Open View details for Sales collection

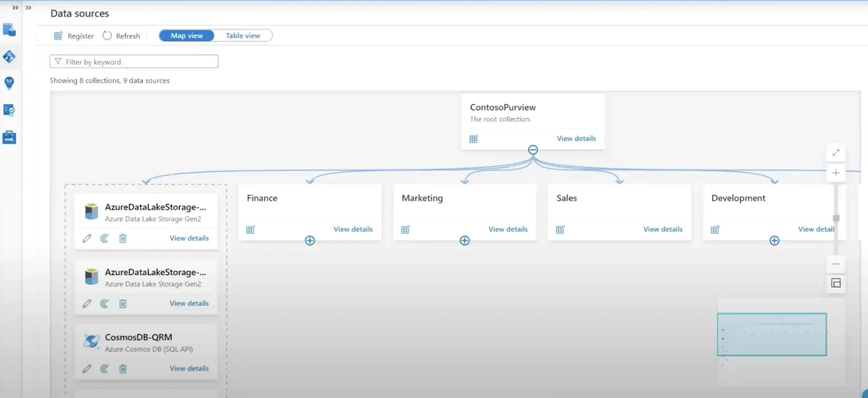(663, 229)
